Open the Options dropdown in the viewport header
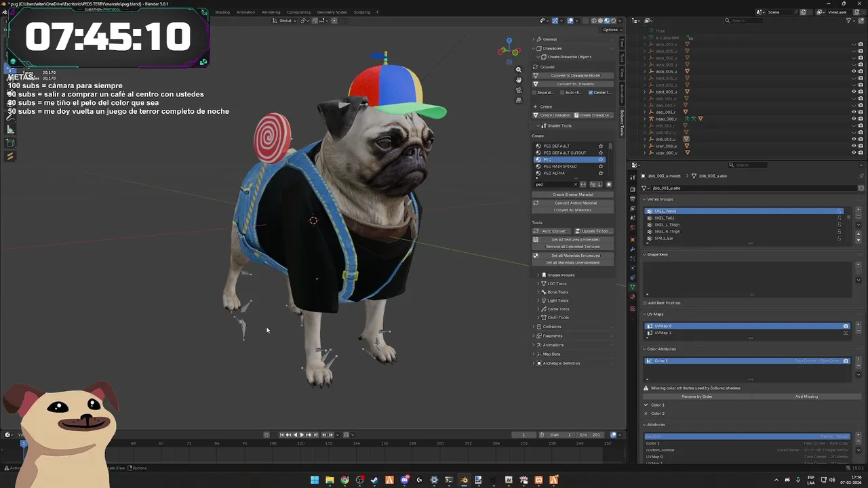Image resolution: width=868 pixels, height=488 pixels. (611, 30)
